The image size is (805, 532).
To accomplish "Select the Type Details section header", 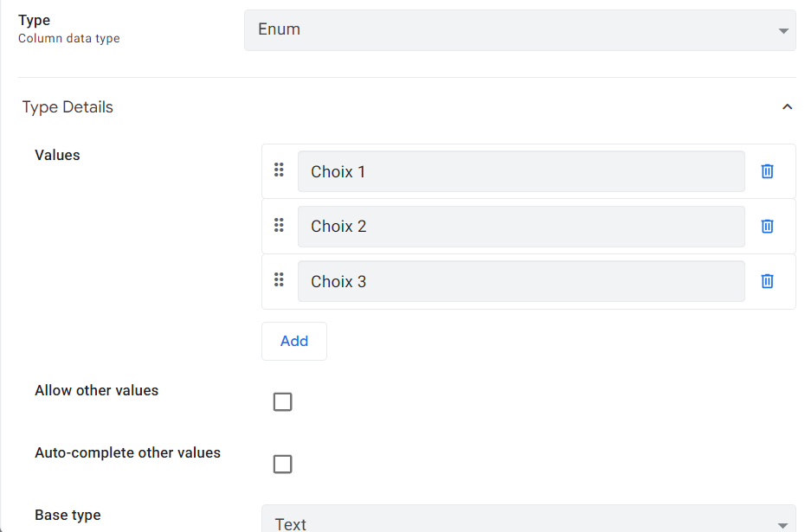I will 68,106.
